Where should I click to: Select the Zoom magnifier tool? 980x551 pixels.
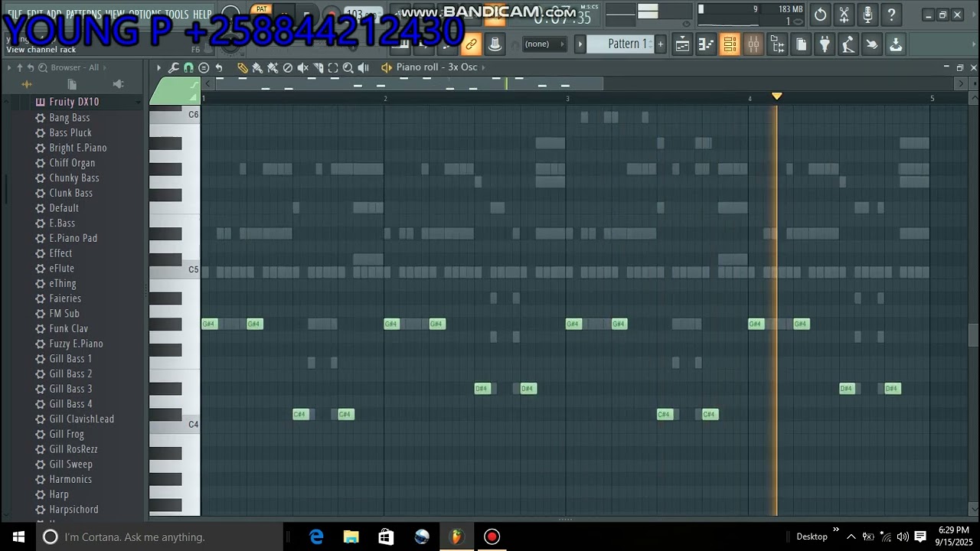(x=348, y=67)
